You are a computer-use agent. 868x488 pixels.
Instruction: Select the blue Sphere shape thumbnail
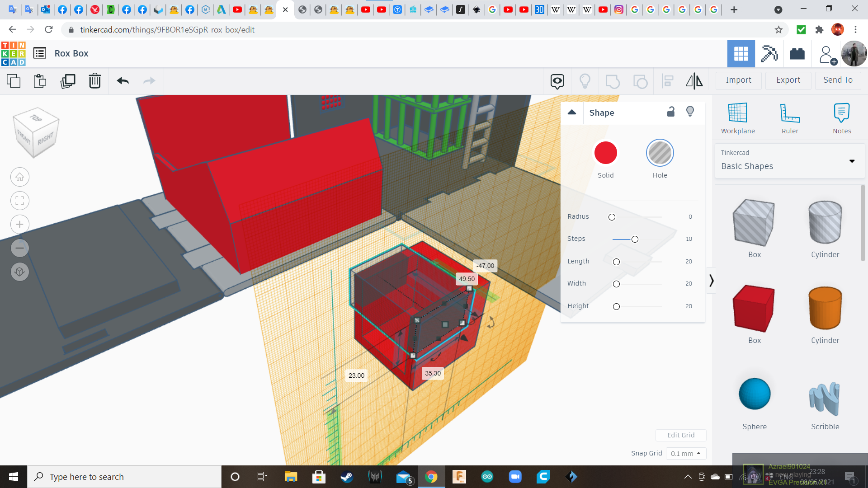point(754,394)
